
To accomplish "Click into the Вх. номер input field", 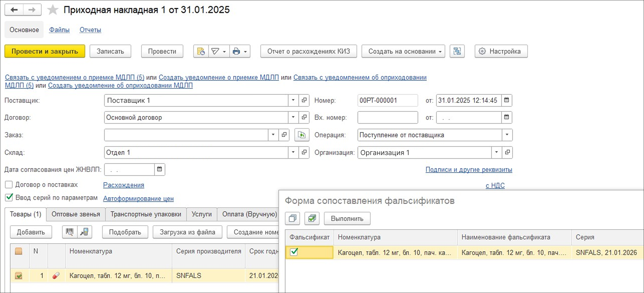I will click(387, 117).
